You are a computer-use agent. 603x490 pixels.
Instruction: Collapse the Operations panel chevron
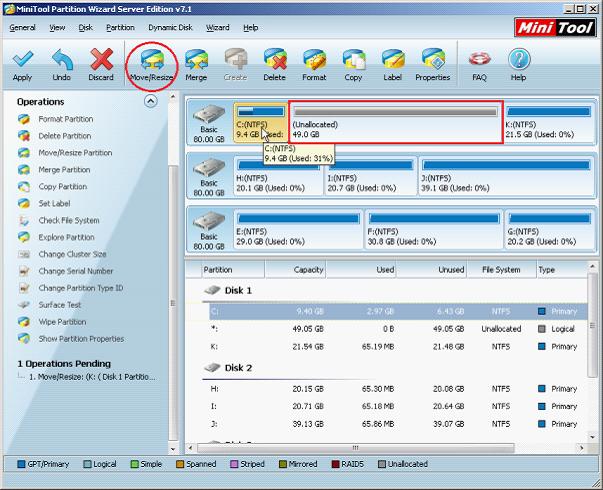tap(150, 102)
